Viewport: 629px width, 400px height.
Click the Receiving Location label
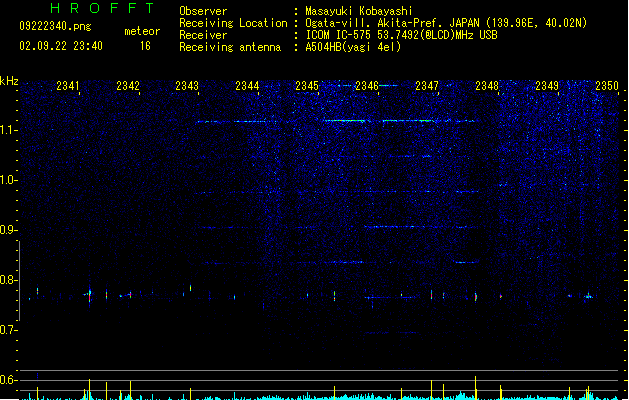click(x=233, y=23)
